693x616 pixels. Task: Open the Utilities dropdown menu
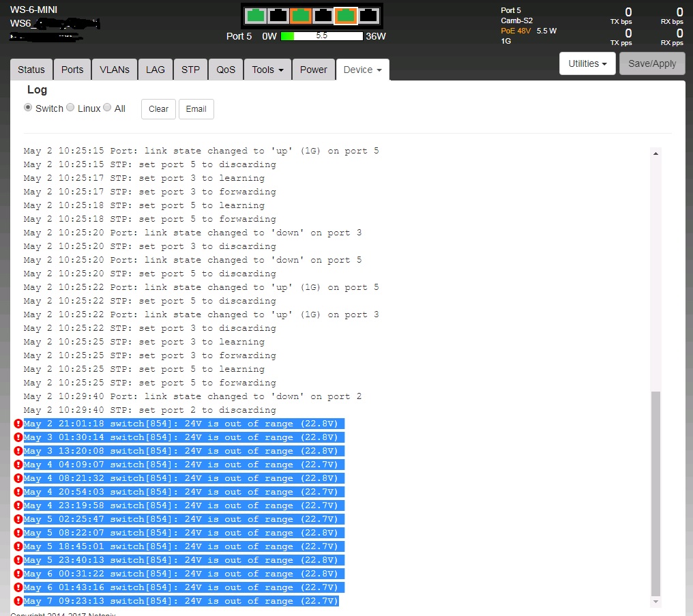pos(587,63)
